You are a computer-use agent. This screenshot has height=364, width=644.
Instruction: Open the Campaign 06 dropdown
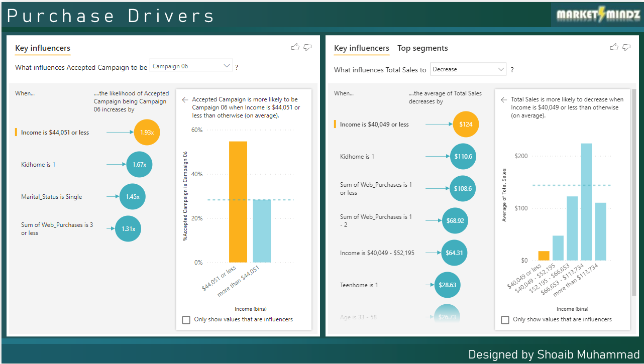pyautogui.click(x=191, y=66)
